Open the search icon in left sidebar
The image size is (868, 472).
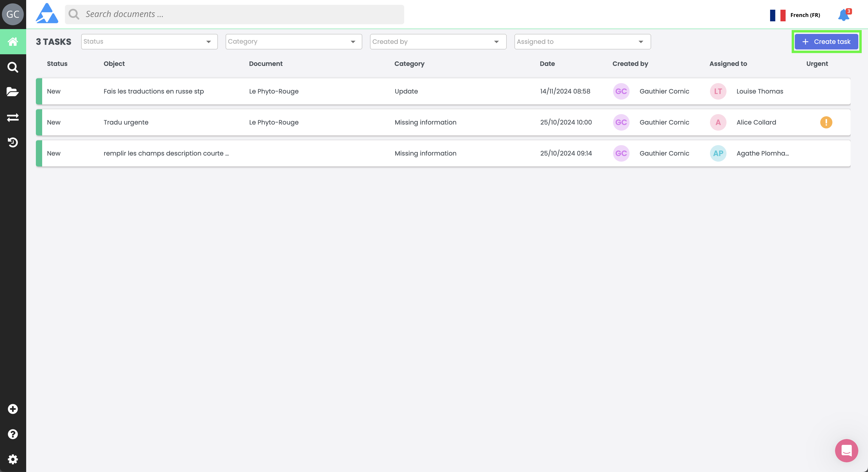(13, 67)
